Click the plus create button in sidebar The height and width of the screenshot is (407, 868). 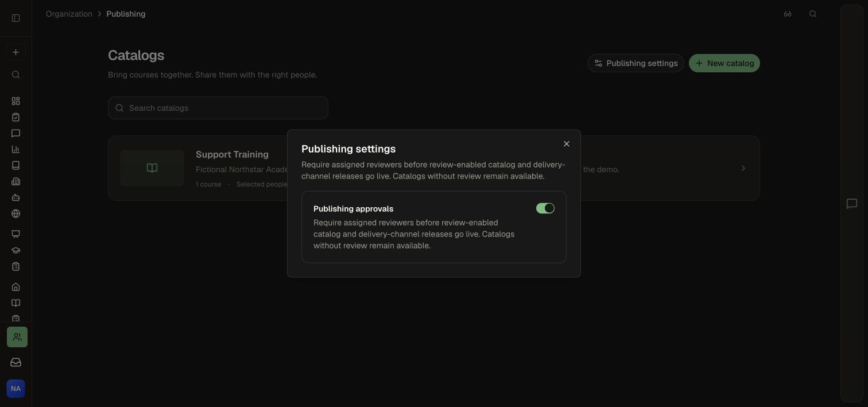15,52
